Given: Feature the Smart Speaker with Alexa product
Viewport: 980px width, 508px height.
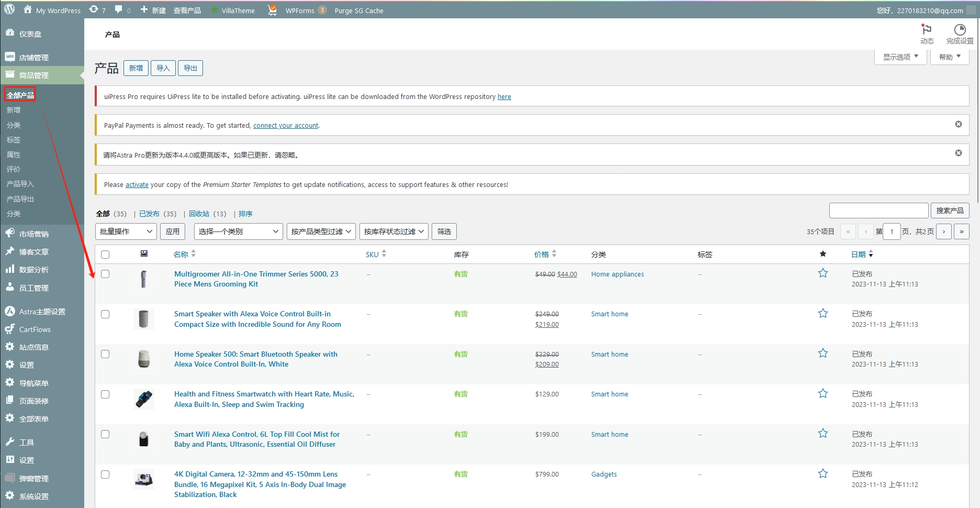Looking at the screenshot, I should (823, 314).
